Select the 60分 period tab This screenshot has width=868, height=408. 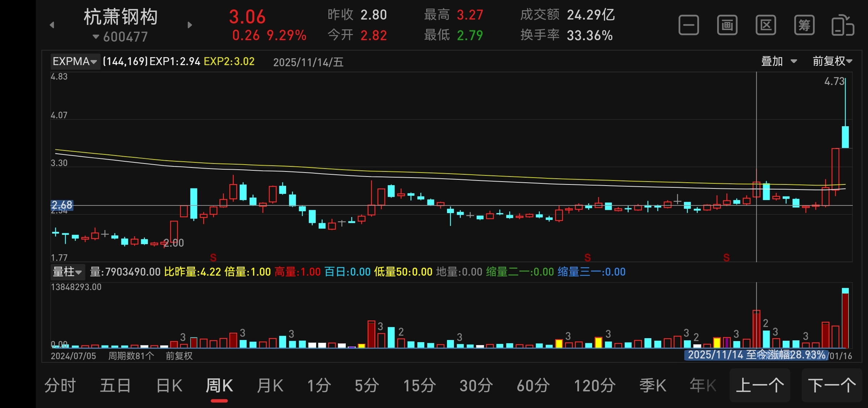click(x=533, y=386)
